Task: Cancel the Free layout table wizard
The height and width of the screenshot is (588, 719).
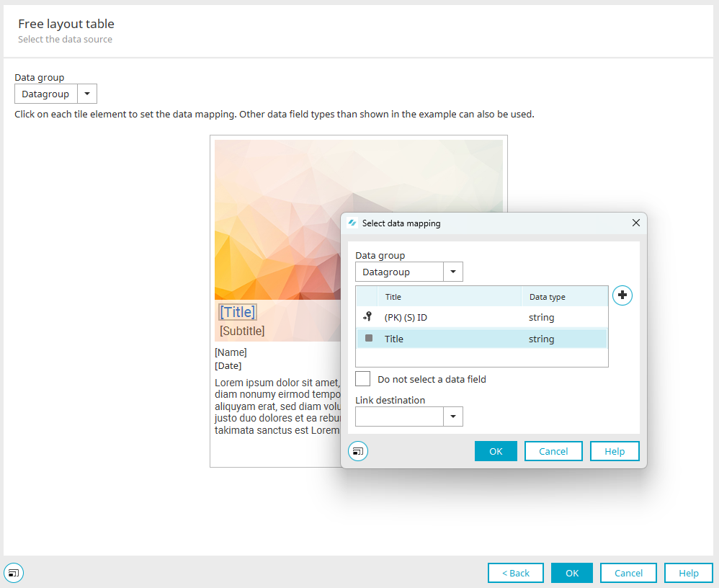Action: tap(628, 573)
